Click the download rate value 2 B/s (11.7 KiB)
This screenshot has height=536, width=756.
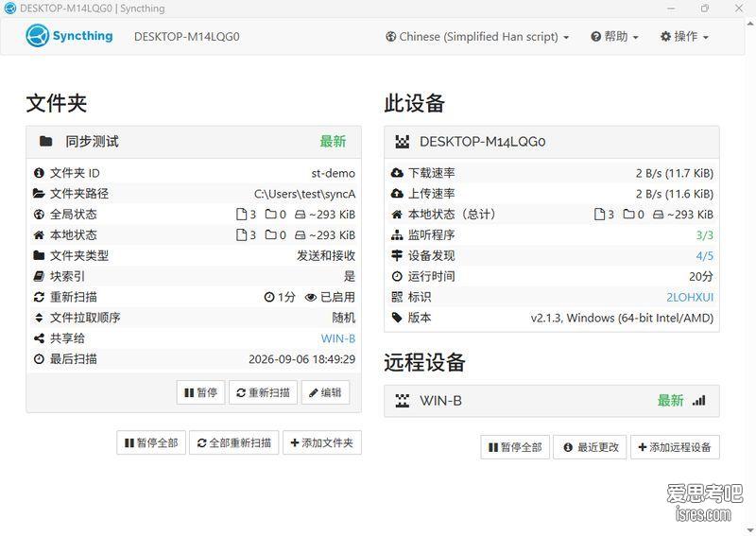click(x=674, y=173)
